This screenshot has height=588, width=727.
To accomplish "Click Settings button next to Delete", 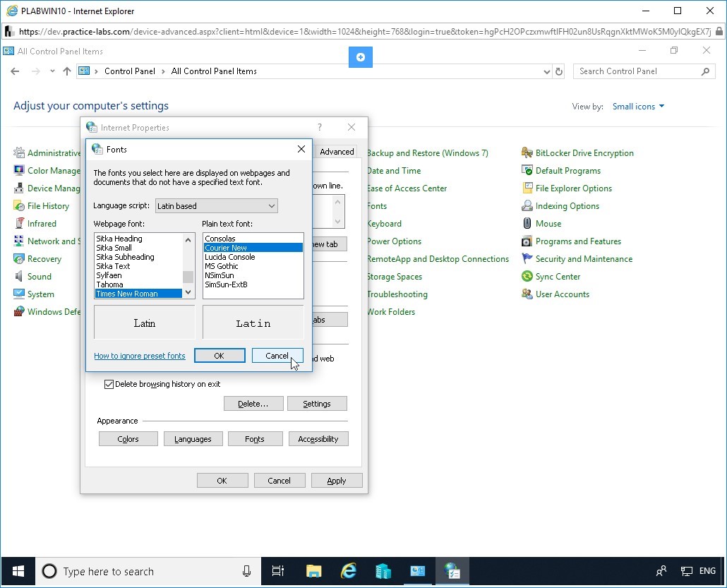I will pyautogui.click(x=317, y=404).
